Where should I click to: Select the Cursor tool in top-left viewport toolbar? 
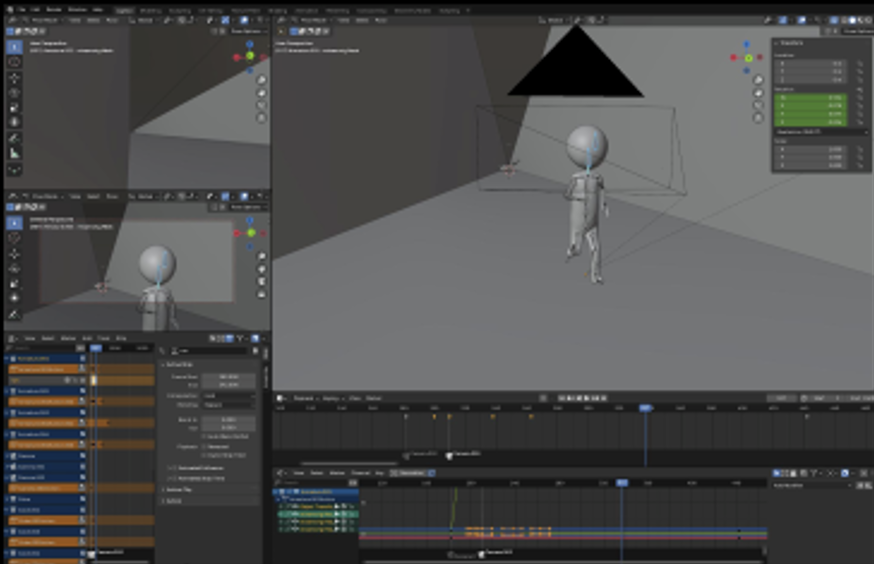click(x=14, y=62)
